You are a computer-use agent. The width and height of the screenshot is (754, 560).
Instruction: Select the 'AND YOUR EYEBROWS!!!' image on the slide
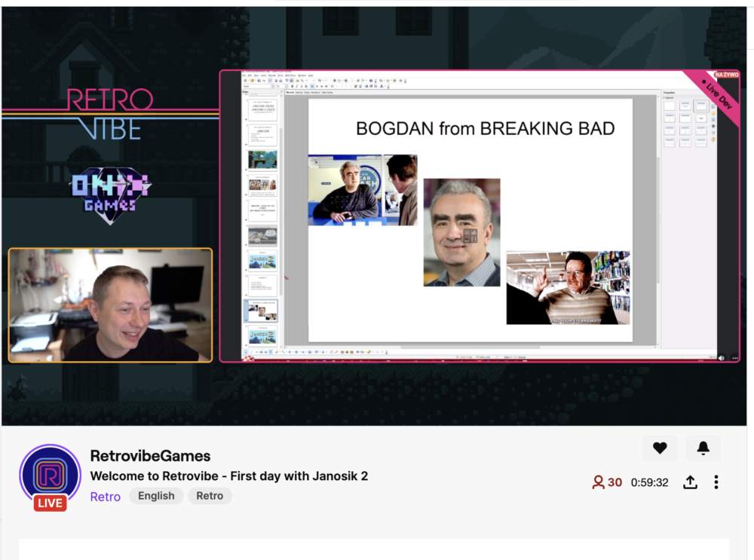tap(568, 287)
